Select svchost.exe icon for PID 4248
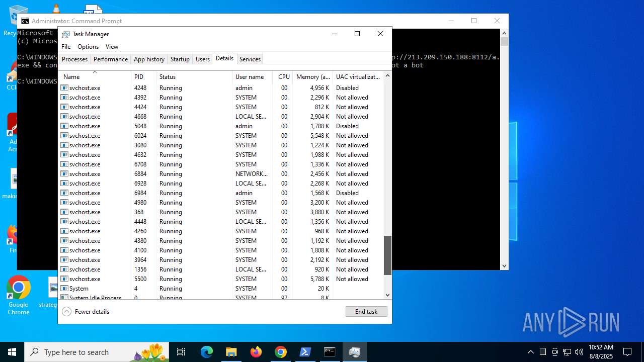The width and height of the screenshot is (644, 362). click(64, 87)
